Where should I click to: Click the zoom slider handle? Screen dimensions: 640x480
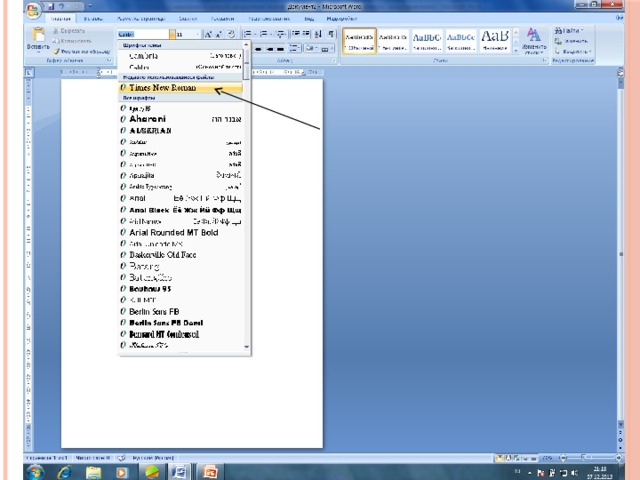point(584,458)
